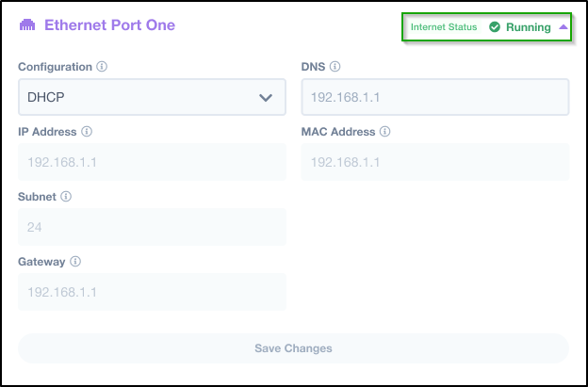Collapse the panel using the purple triangle
This screenshot has width=588, height=387.
(563, 26)
